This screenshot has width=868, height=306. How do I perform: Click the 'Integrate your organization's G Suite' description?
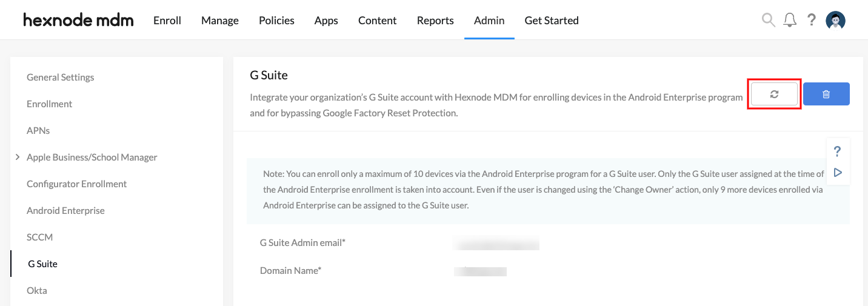pos(496,105)
